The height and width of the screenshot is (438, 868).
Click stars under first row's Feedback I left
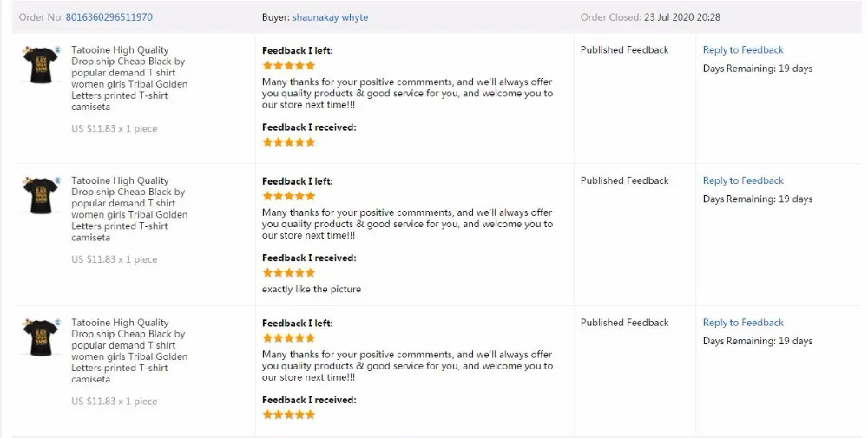(289, 66)
